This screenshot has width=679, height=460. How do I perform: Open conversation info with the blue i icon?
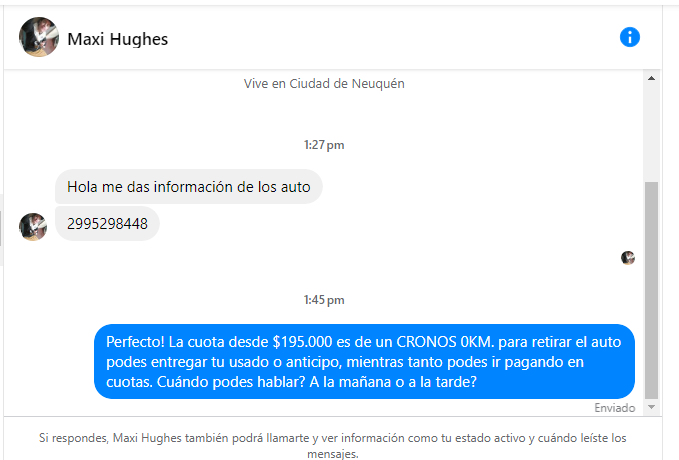[x=630, y=37]
